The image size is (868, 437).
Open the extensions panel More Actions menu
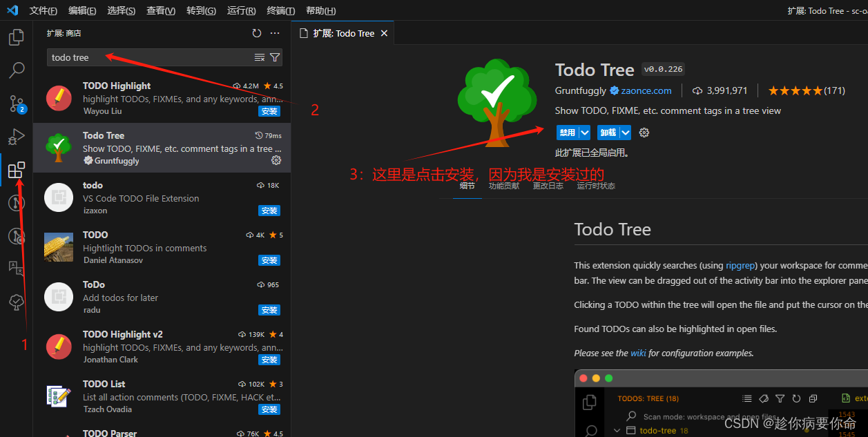(x=274, y=32)
